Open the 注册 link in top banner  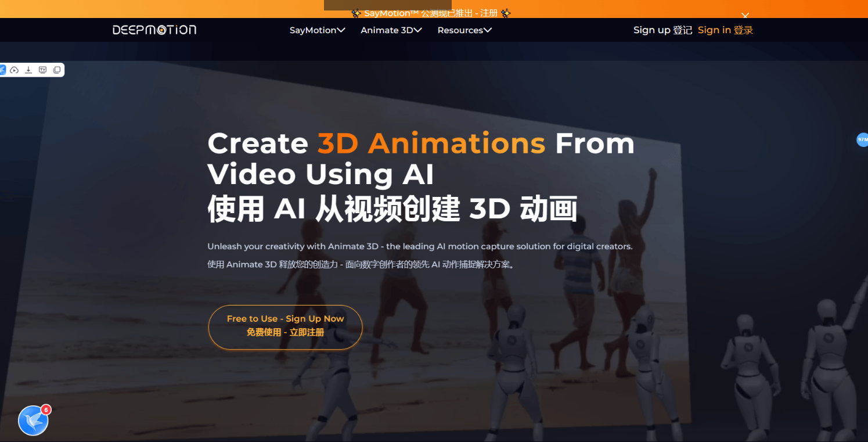489,12
